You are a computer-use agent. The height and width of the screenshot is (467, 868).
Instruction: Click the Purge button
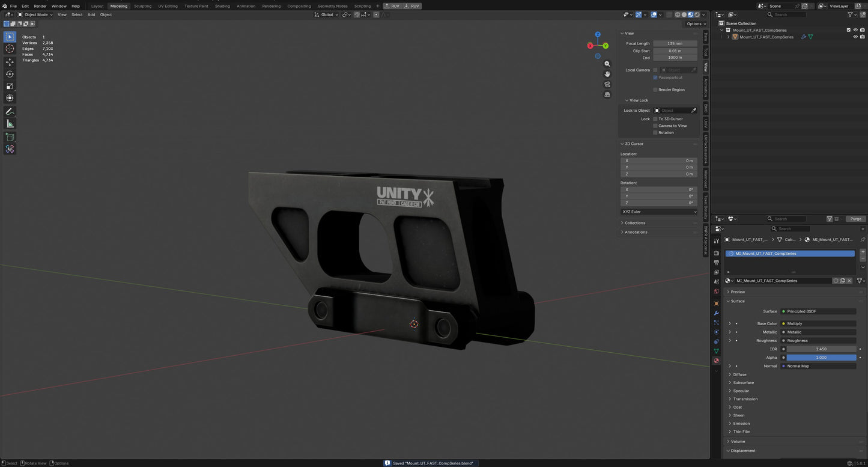(x=856, y=219)
